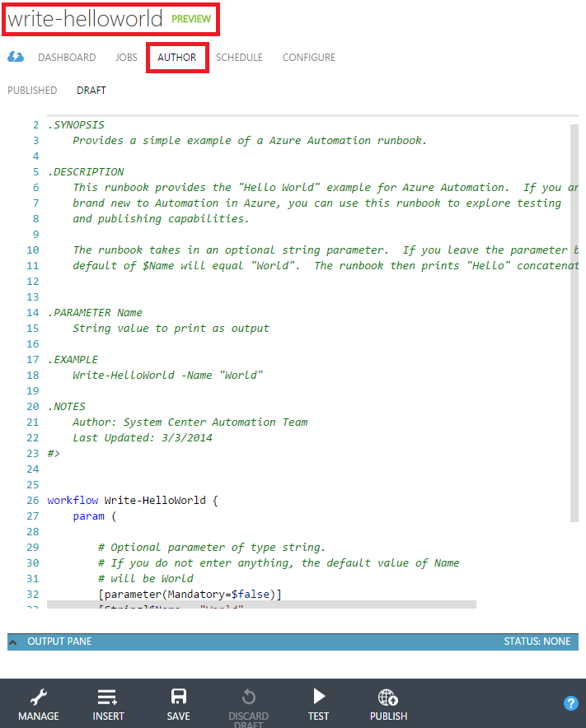Click 'and publishing capabilities.' line
586x728 pixels.
[161, 219]
